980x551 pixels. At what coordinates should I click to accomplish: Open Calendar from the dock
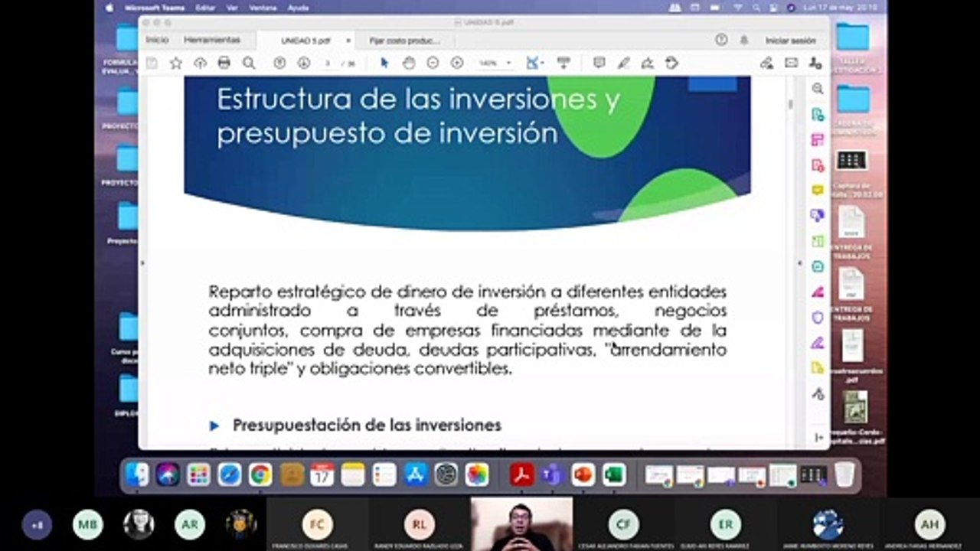[x=322, y=475]
